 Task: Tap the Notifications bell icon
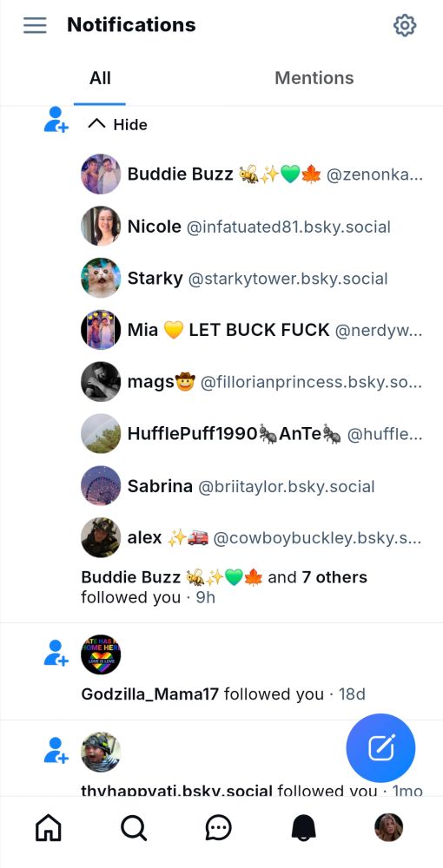(x=304, y=828)
